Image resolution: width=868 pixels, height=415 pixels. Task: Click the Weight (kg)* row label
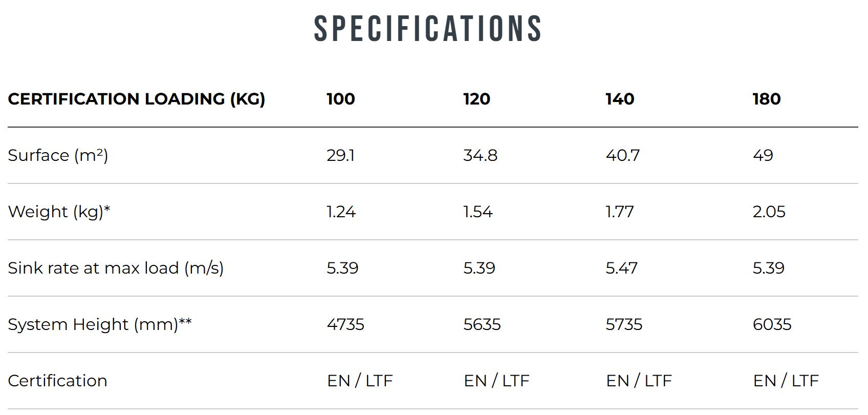coord(59,212)
